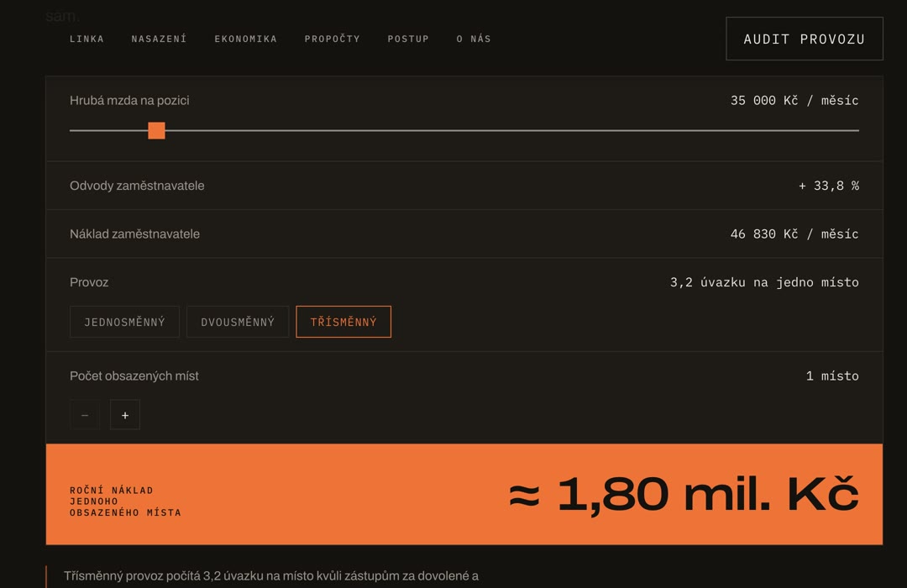
Task: Click the 'Počet obsazených míst' label
Action: pyautogui.click(x=134, y=376)
